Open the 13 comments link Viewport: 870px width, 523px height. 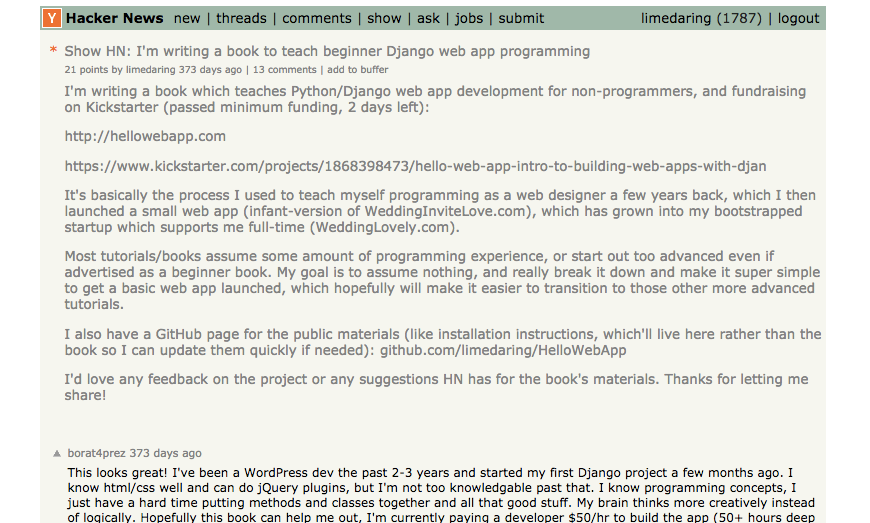(x=285, y=70)
